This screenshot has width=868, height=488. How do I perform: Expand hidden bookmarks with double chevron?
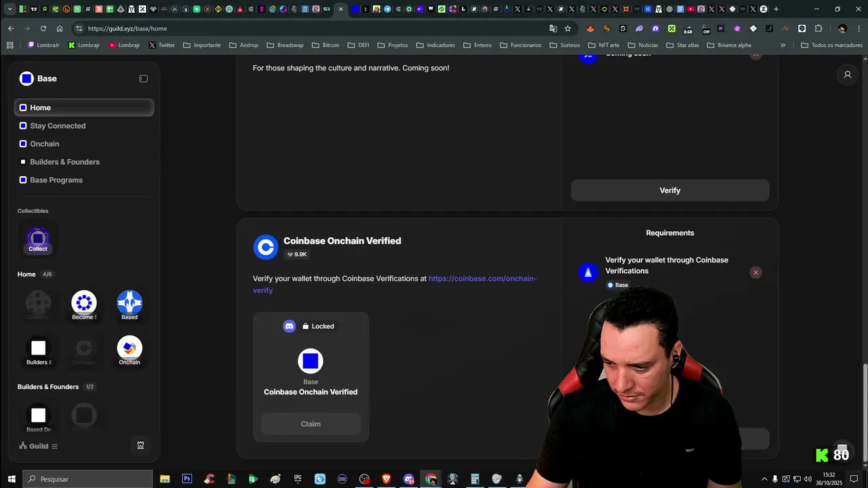(783, 45)
